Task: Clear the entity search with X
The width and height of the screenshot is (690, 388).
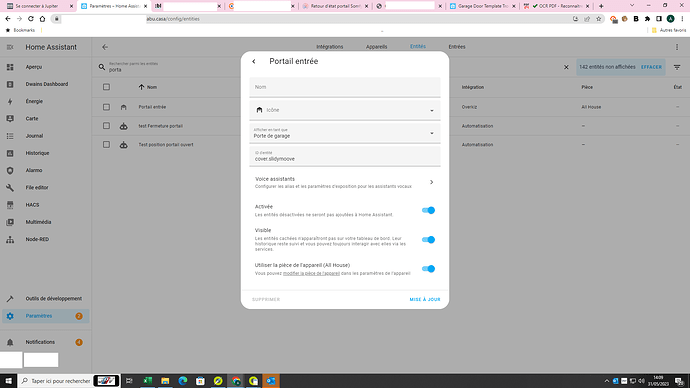Action: point(566,67)
